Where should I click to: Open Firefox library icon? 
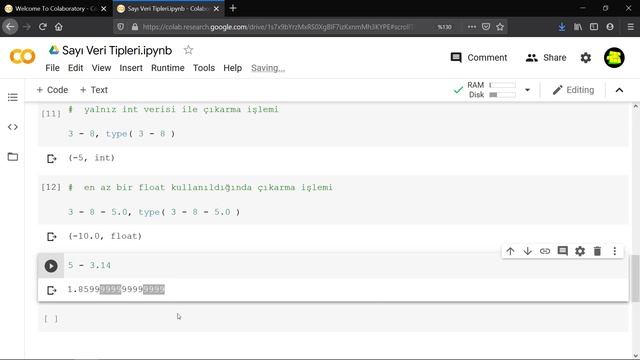(x=578, y=27)
